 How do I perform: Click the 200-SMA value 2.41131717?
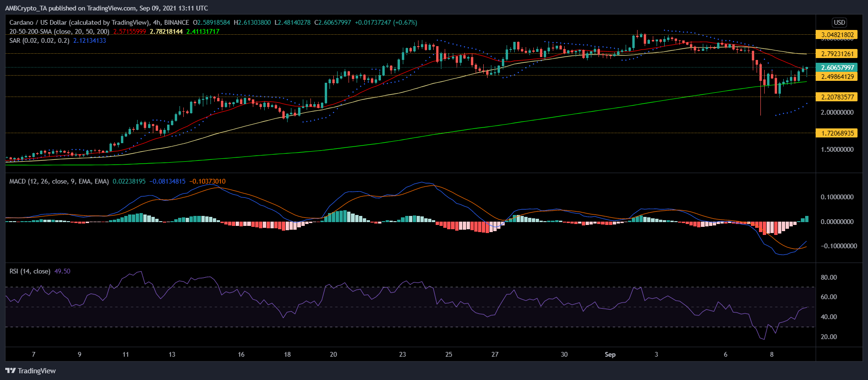coord(203,31)
